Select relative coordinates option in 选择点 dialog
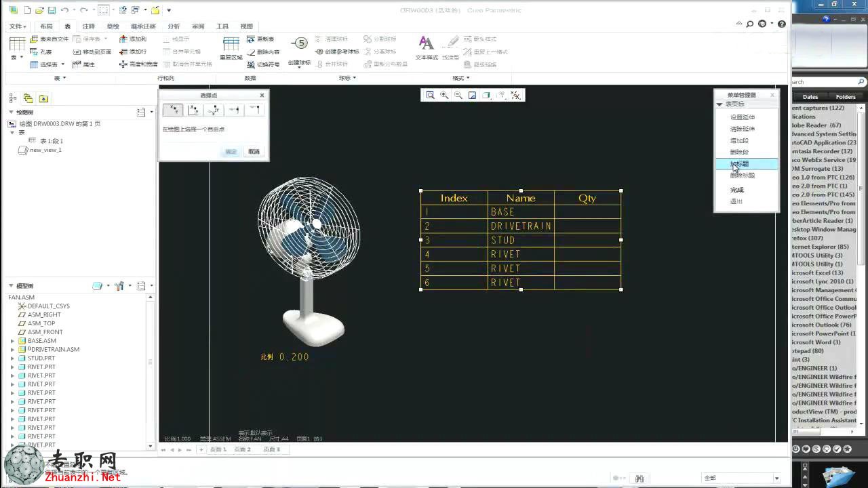The image size is (868, 488). pyautogui.click(x=214, y=110)
